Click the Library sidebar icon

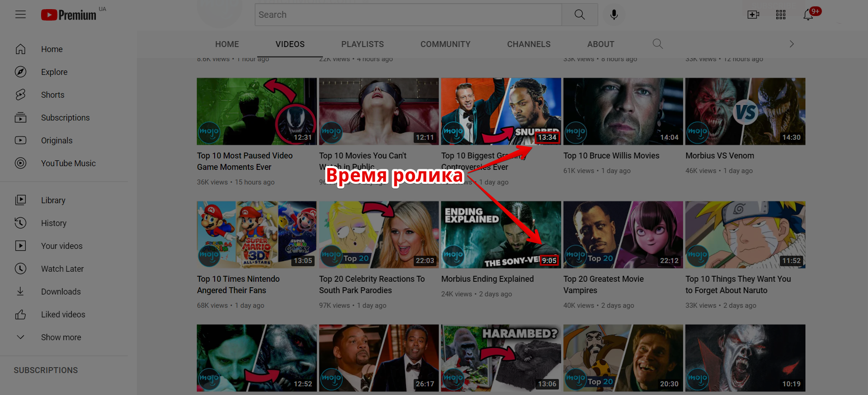[x=21, y=200]
